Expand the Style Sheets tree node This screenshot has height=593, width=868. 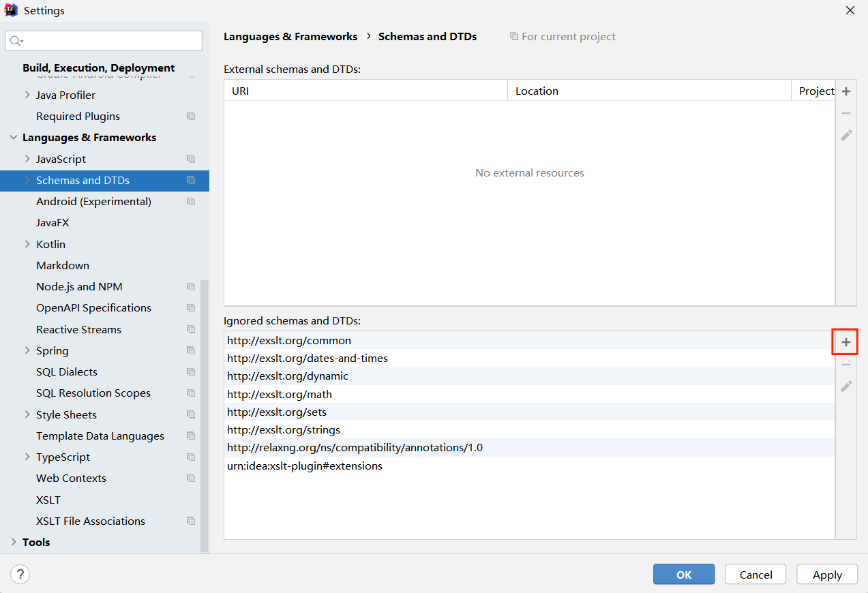(27, 414)
